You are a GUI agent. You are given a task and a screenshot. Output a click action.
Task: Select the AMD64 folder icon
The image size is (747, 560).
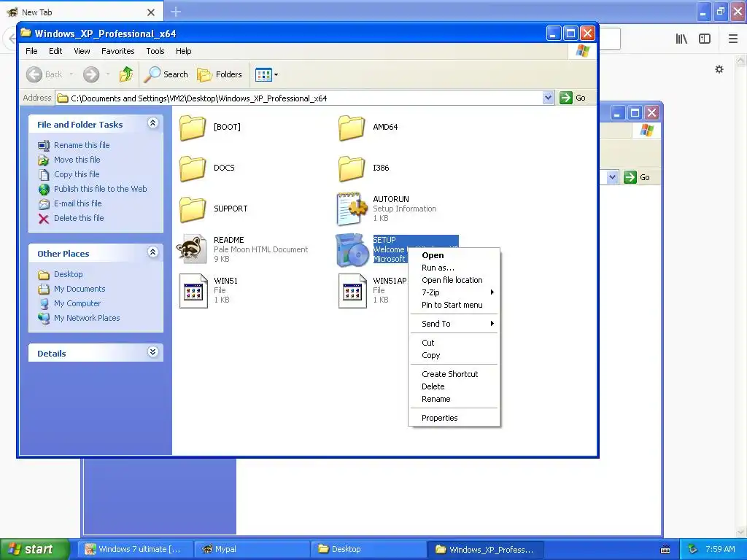352,128
